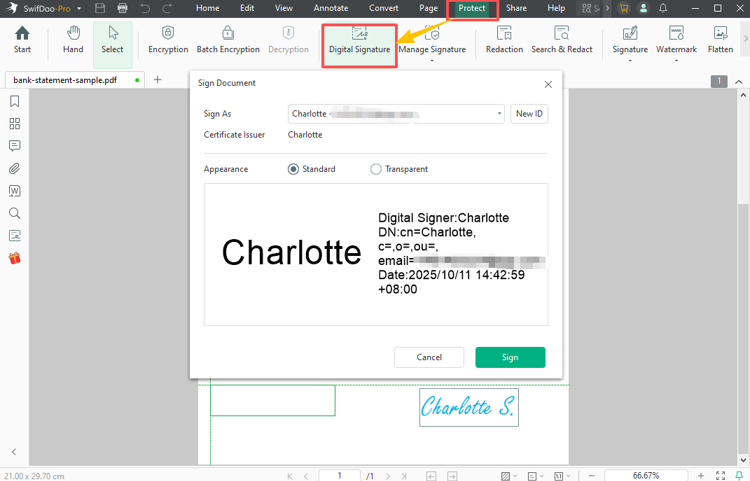
Task: Click the Flatten tool
Action: click(x=720, y=40)
